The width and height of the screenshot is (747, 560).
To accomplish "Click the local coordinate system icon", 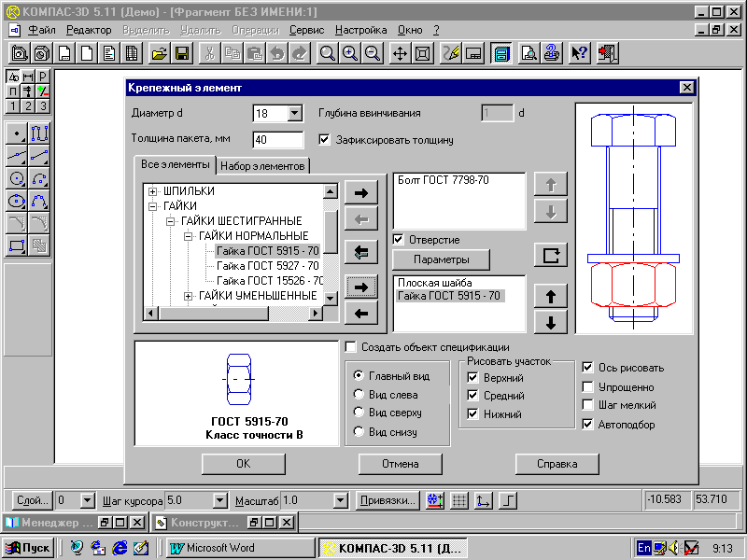I will coord(483,500).
